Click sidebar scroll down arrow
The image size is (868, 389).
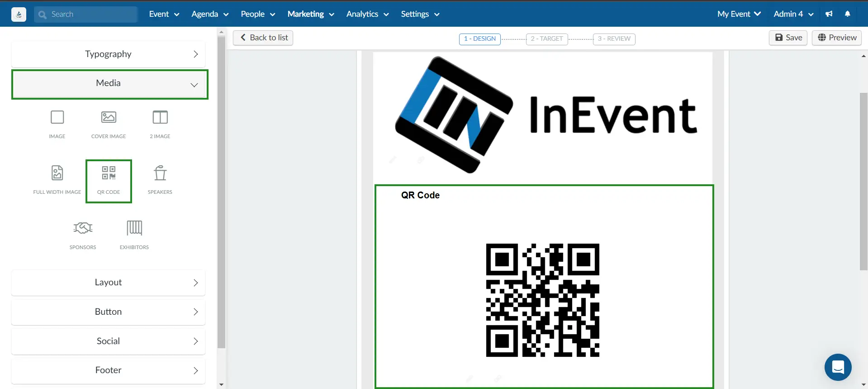click(221, 384)
